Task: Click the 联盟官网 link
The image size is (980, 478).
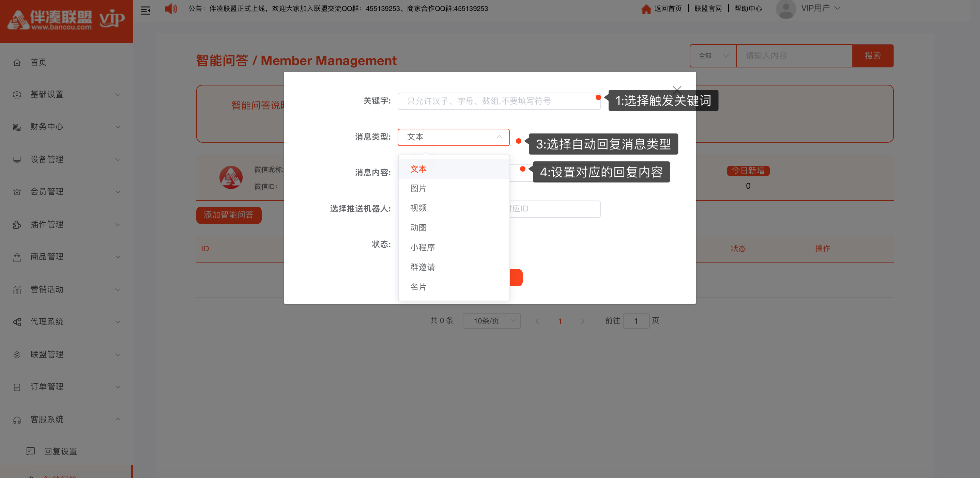Action: point(708,9)
